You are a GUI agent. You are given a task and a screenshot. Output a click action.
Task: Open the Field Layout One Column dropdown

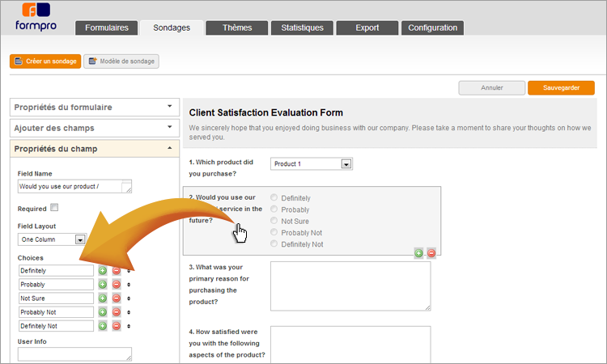point(79,239)
